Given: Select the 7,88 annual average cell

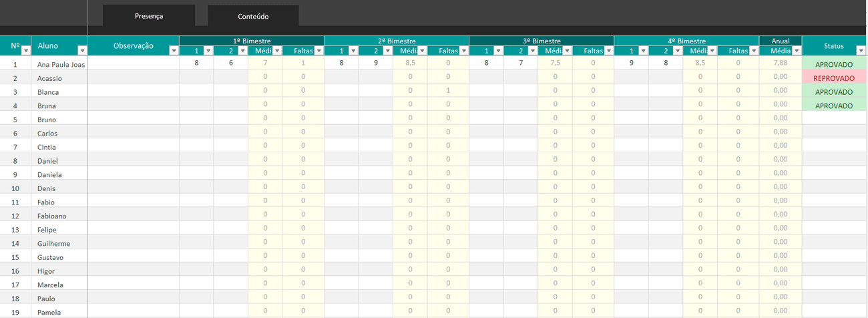Looking at the screenshot, I should tap(781, 63).
